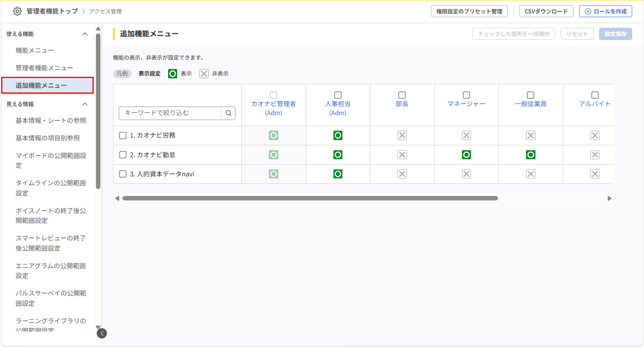Toggle 人的資本データnavi hidden mark for アルバイト
Image resolution: width=644 pixels, height=347 pixels.
(595, 174)
